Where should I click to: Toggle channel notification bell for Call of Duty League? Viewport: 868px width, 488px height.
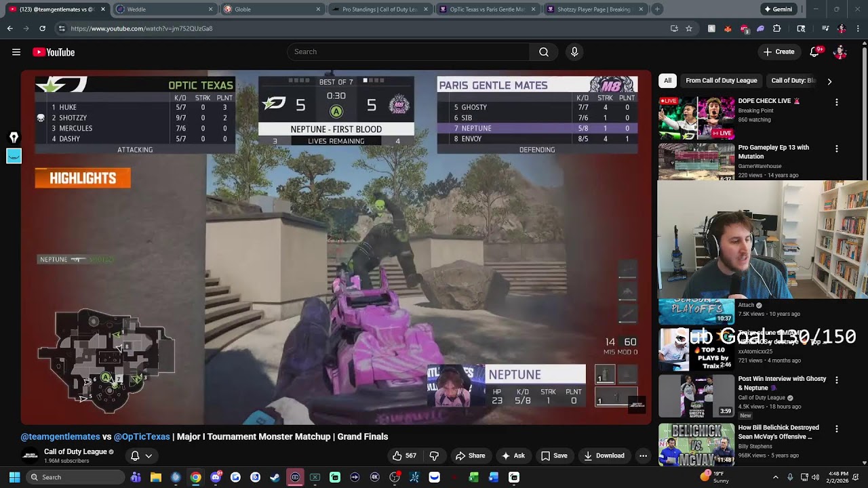click(135, 456)
